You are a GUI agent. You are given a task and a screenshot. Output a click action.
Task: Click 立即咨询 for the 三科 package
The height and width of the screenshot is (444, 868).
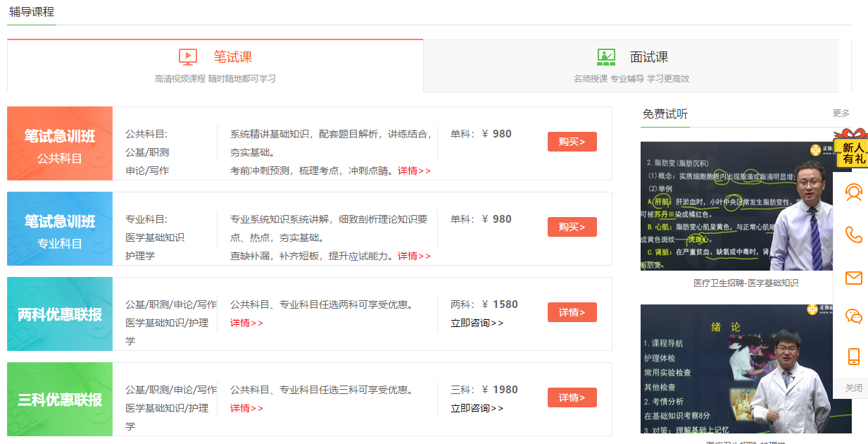(475, 407)
